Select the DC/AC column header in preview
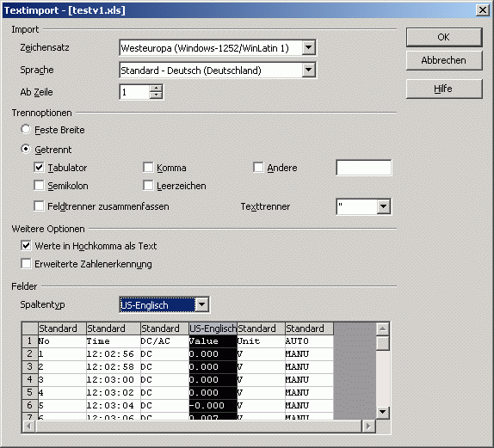This screenshot has width=494, height=448. (164, 328)
